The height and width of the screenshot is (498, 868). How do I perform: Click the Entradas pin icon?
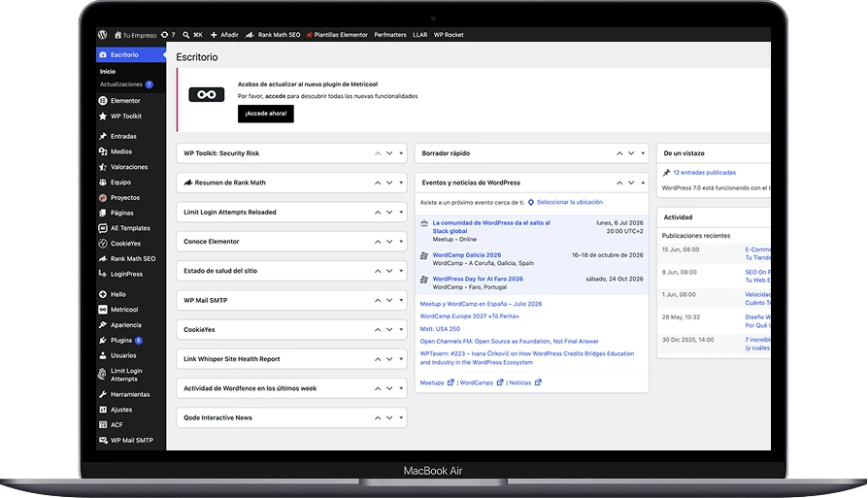(x=102, y=136)
